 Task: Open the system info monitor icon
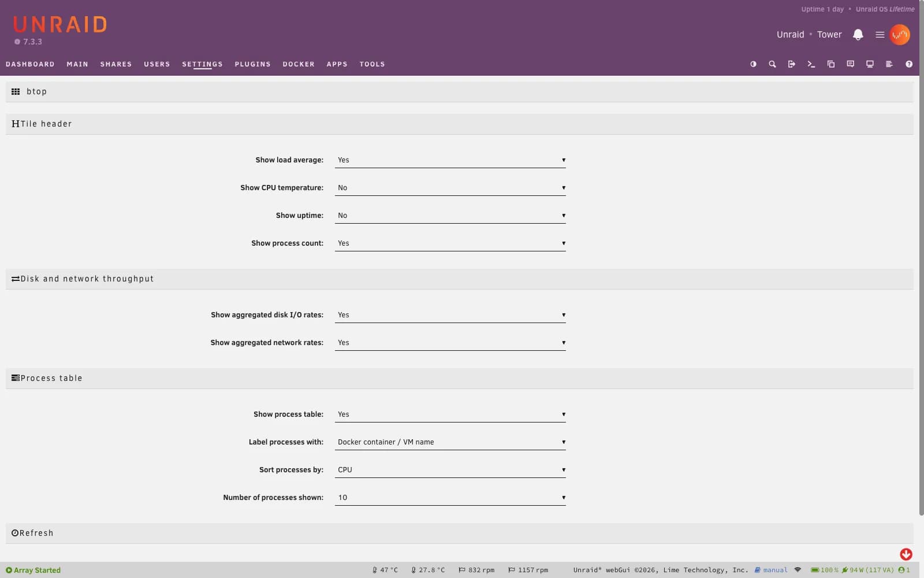[x=870, y=64]
